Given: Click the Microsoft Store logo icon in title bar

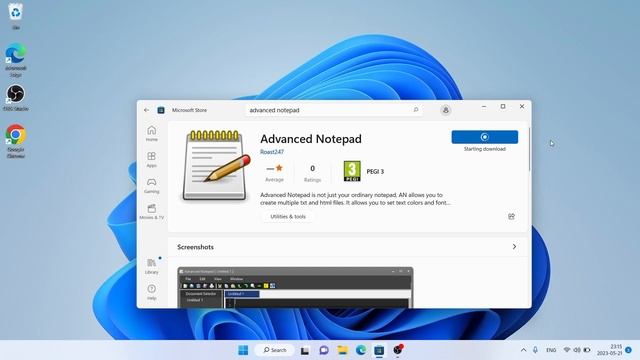Looking at the screenshot, I should [161, 110].
